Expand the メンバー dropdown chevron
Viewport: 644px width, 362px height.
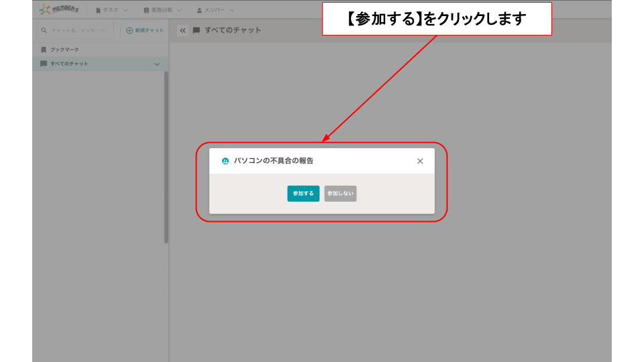[x=232, y=11]
